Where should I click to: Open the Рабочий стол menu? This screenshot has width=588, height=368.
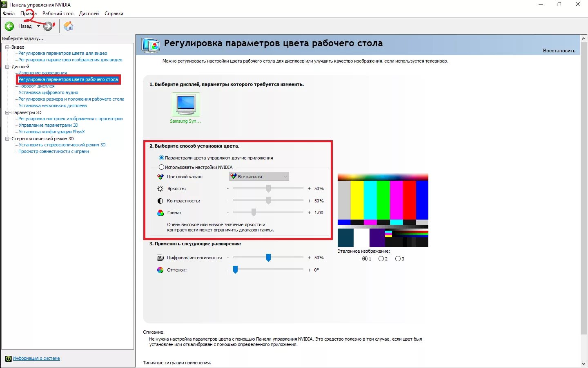(x=58, y=13)
